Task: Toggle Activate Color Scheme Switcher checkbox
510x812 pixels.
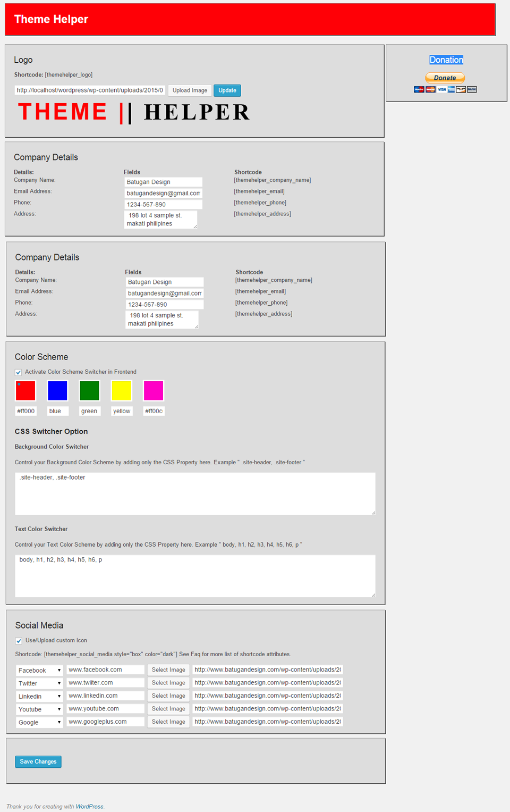Action: pyautogui.click(x=18, y=372)
